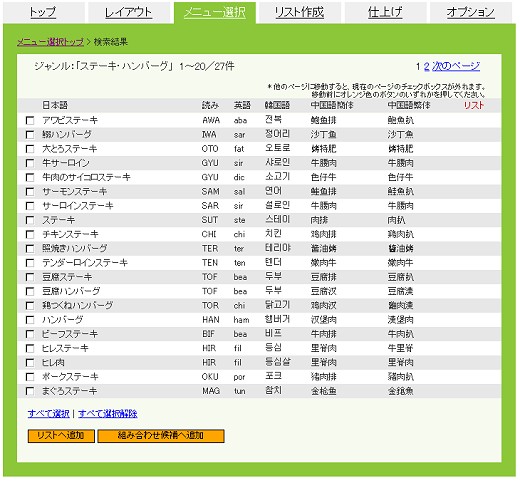Tick the ステーキ (SUT) row checkbox
The height and width of the screenshot is (483, 520).
point(30,220)
